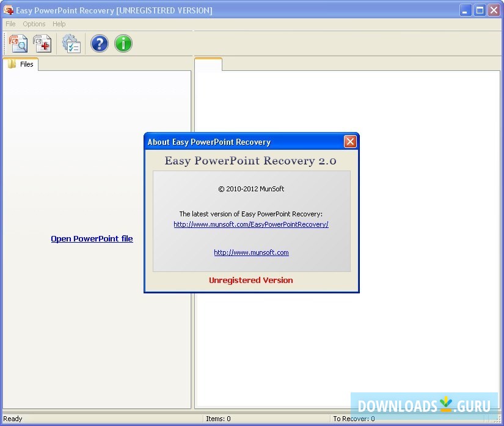Image resolution: width=504 pixels, height=426 pixels.
Task: Close the About Easy PowerPoint Recovery dialog
Action: pos(350,141)
